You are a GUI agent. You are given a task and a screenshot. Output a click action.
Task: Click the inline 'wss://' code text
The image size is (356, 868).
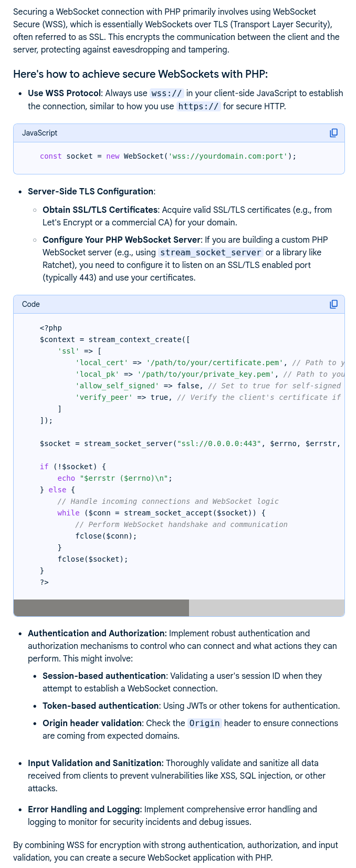click(x=166, y=94)
